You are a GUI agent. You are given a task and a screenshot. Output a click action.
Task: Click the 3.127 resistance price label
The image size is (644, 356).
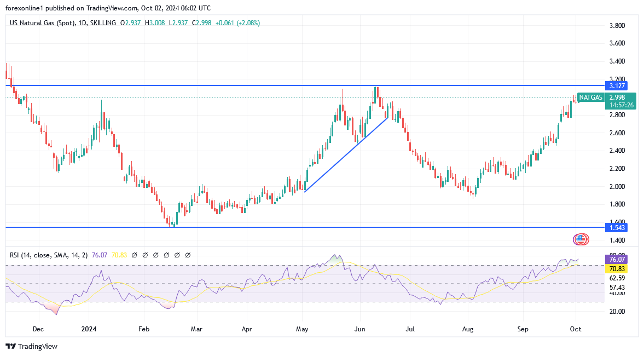(x=618, y=85)
